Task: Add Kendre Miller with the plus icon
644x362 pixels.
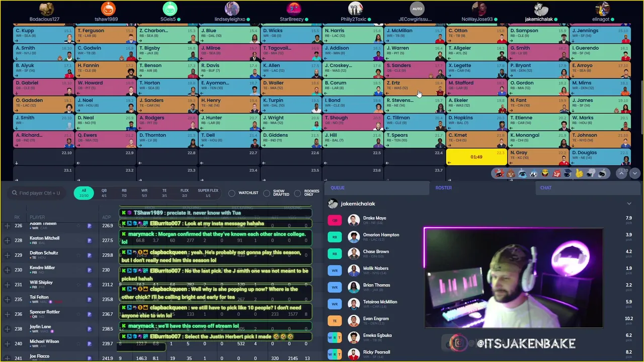Action: click(x=7, y=270)
